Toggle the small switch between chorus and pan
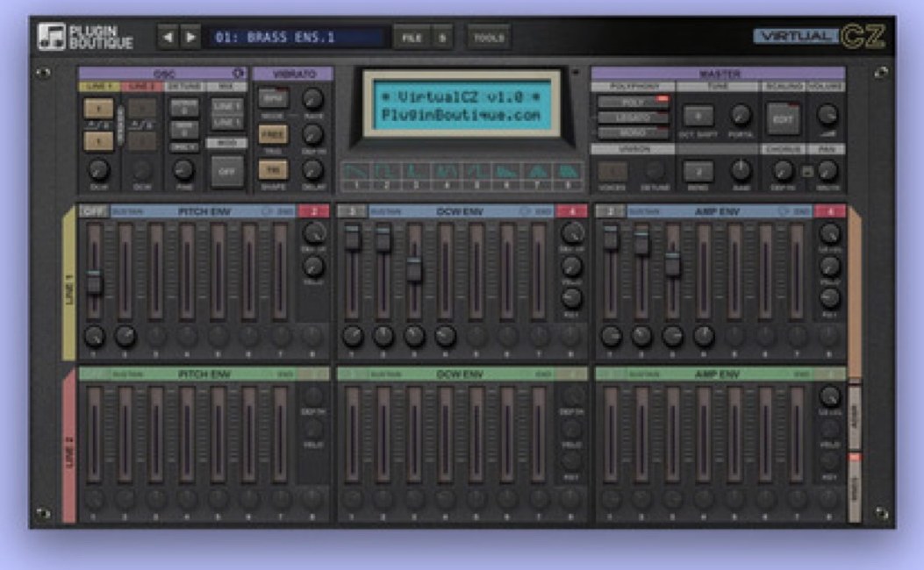The height and width of the screenshot is (570, 924). coord(807,171)
